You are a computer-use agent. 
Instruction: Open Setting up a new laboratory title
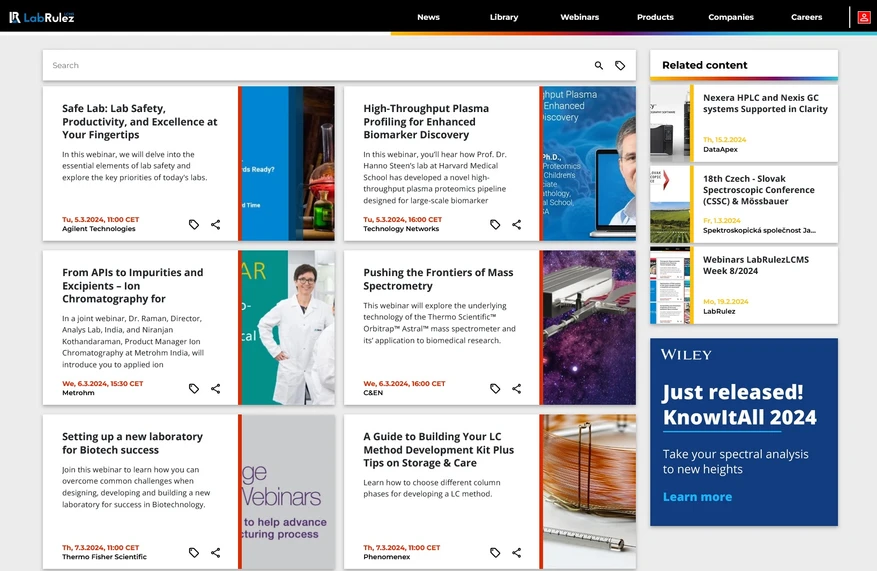pyautogui.click(x=133, y=443)
